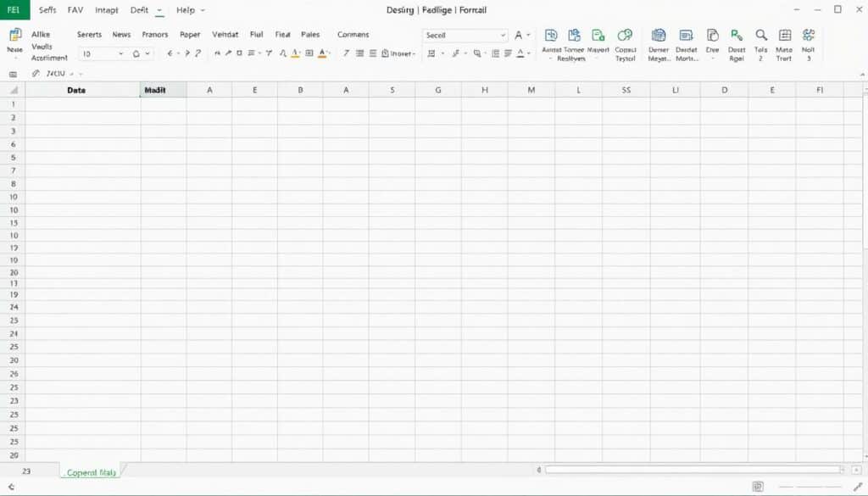The width and height of the screenshot is (868, 496).
Task: Click the Conmens ribbon label
Action: click(x=353, y=34)
